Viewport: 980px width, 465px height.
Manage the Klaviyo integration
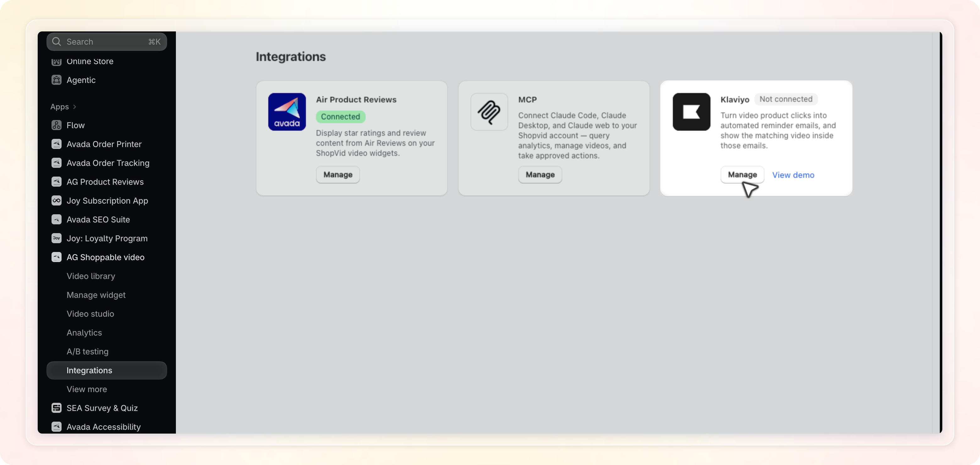(742, 175)
